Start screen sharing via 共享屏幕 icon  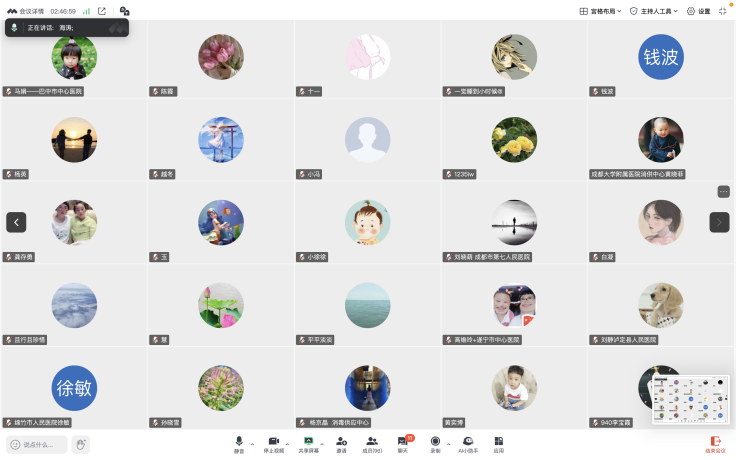[308, 444]
